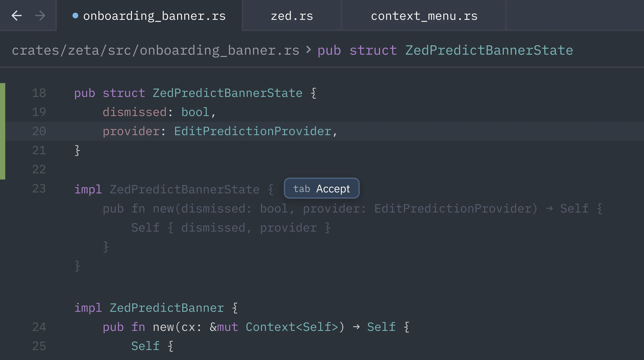Click the Accept suggestion button
Viewport: 644px width, 360px height.
333,188
